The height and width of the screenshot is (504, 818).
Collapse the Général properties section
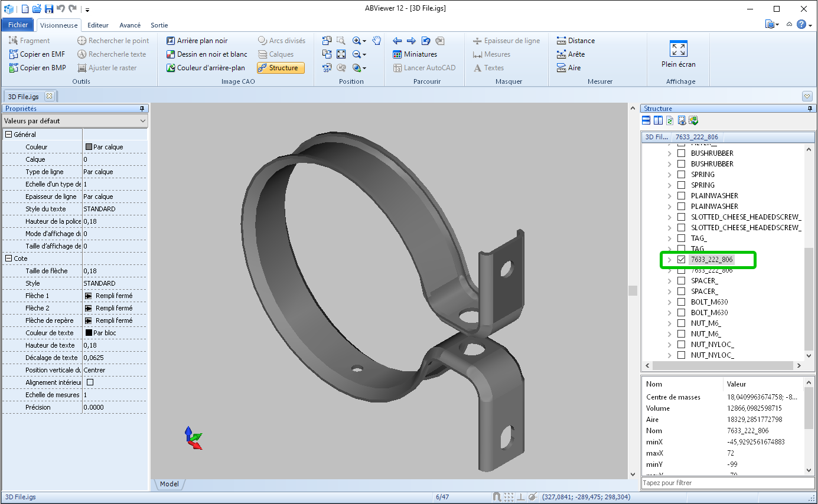click(x=8, y=135)
